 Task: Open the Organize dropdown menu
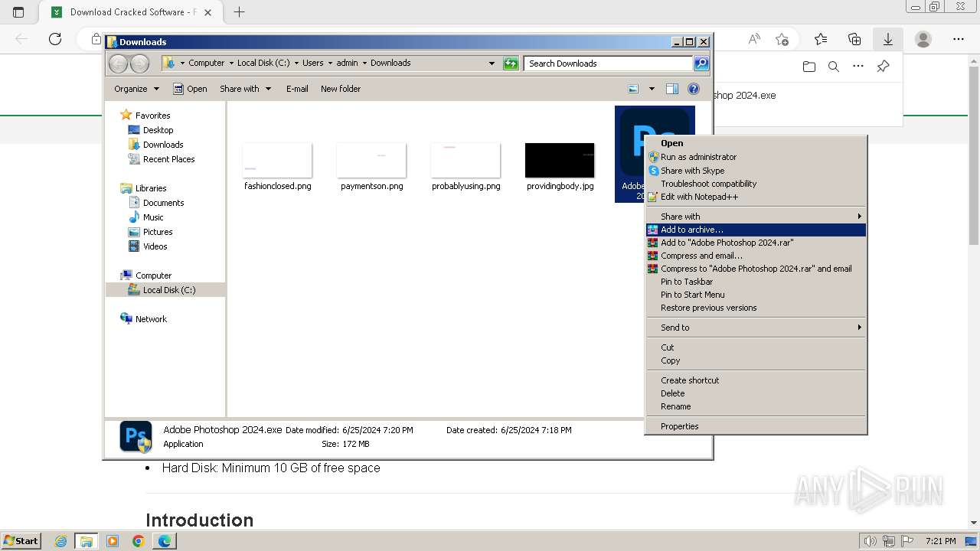(136, 89)
